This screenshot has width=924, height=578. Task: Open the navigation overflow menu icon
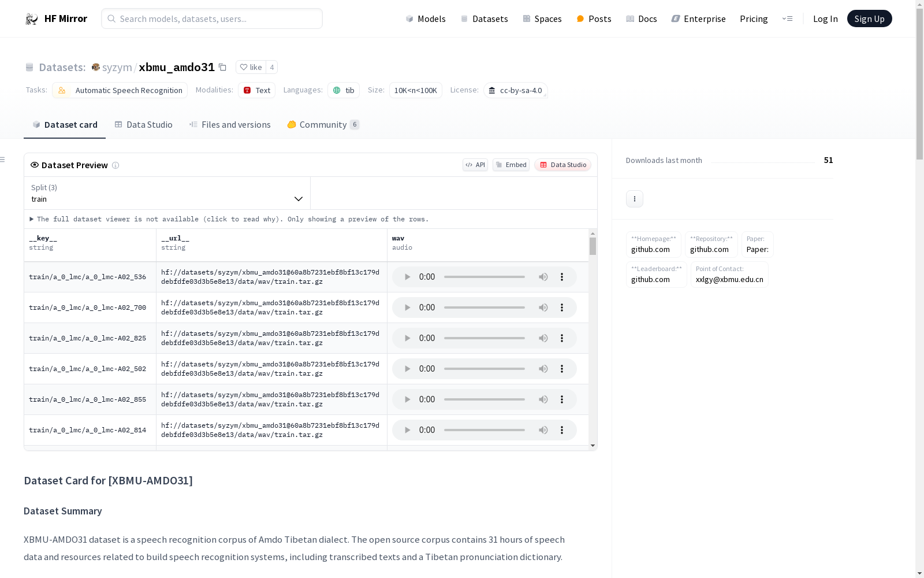coord(787,18)
